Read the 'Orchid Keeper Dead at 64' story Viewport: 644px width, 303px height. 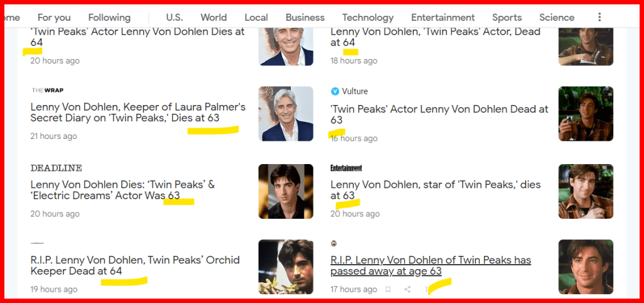pos(135,265)
